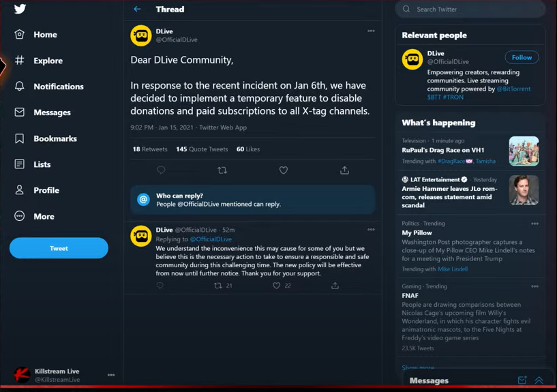Go back using the Thread arrow
The height and width of the screenshot is (392, 557).
point(137,10)
